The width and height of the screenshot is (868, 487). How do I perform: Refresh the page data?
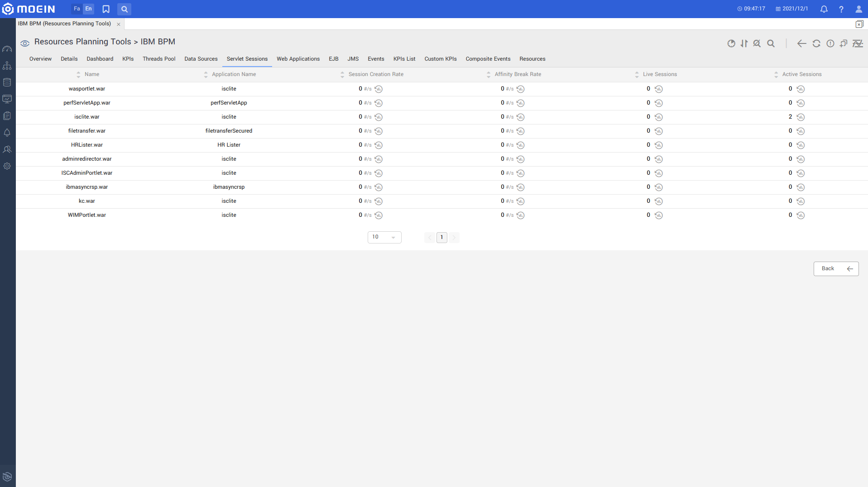click(816, 43)
